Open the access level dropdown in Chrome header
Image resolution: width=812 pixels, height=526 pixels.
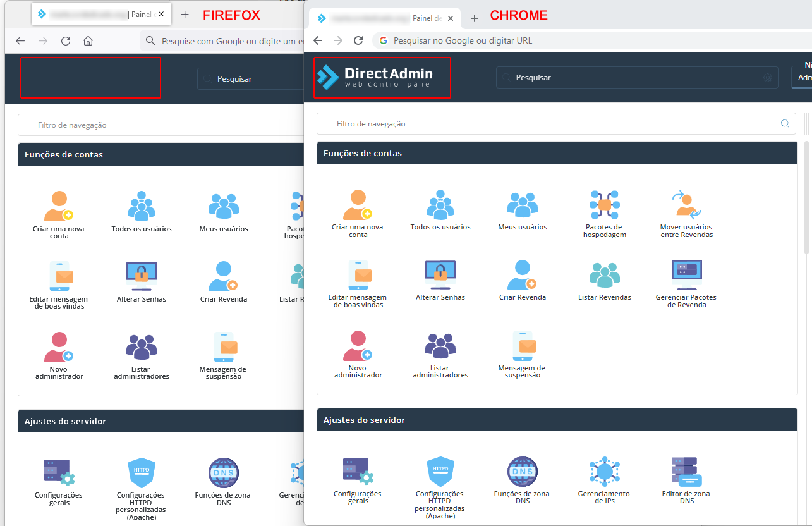click(x=802, y=78)
